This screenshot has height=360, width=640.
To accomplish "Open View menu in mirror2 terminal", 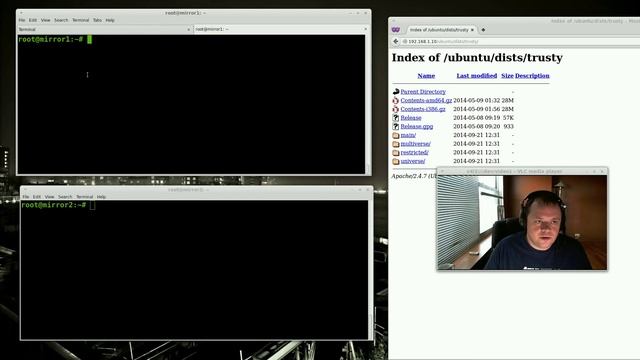I will [49, 197].
